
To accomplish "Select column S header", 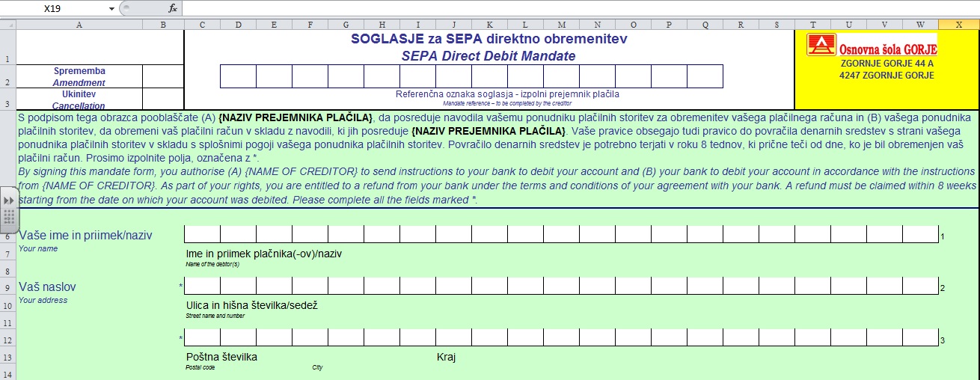I will point(777,24).
